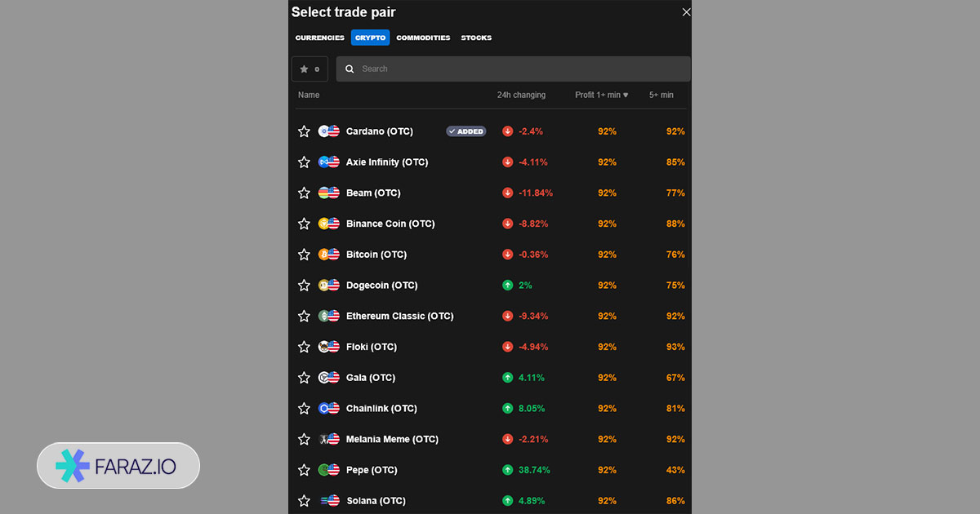Close the Select trade pair dialog
Screen dimensions: 980x514
pyautogui.click(x=686, y=12)
